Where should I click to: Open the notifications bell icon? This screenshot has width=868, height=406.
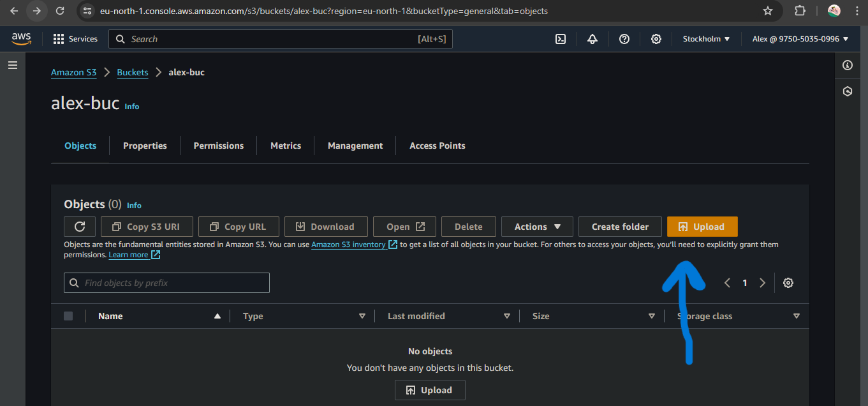tap(592, 39)
